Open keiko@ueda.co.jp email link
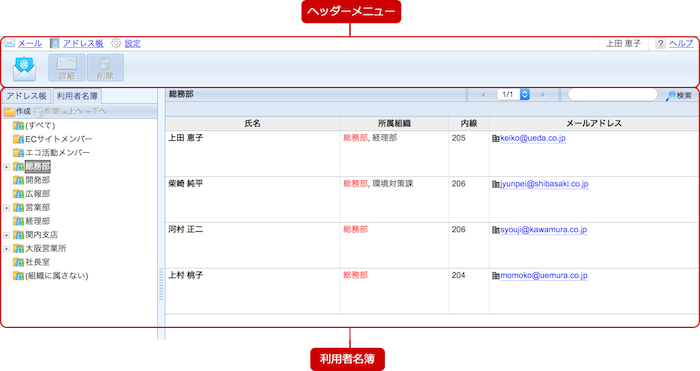The width and height of the screenshot is (700, 371). 533,138
